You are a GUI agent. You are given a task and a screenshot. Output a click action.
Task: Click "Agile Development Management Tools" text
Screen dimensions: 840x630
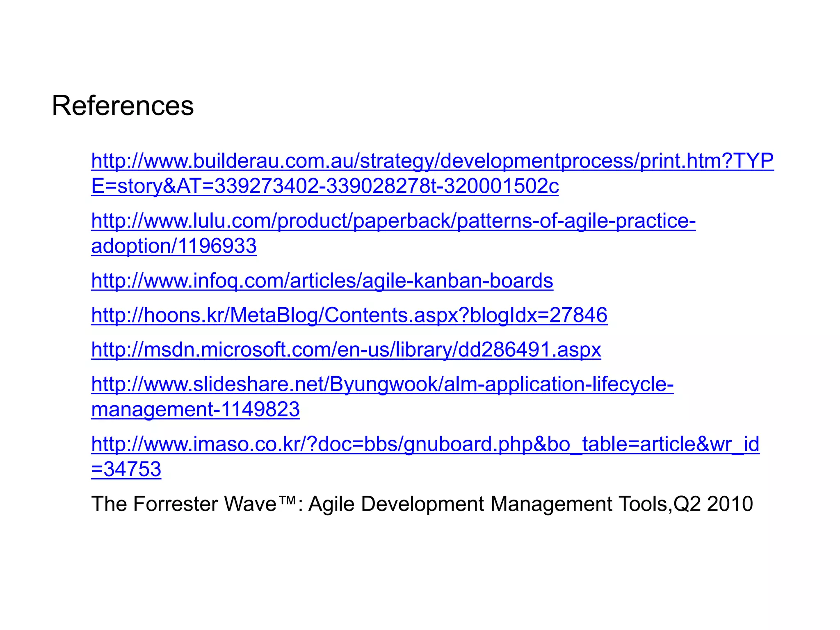point(488,504)
